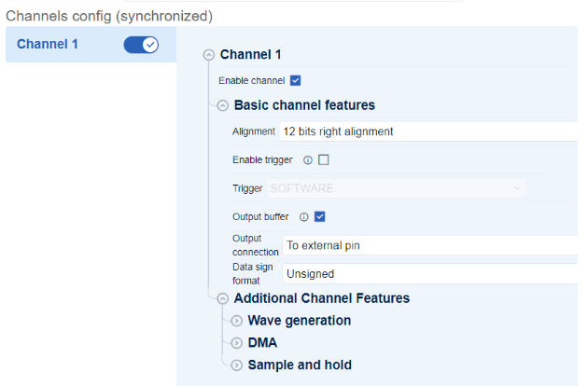Screen dimensions: 588x386
Task: Collapse Basic channel features section
Action: coord(222,105)
